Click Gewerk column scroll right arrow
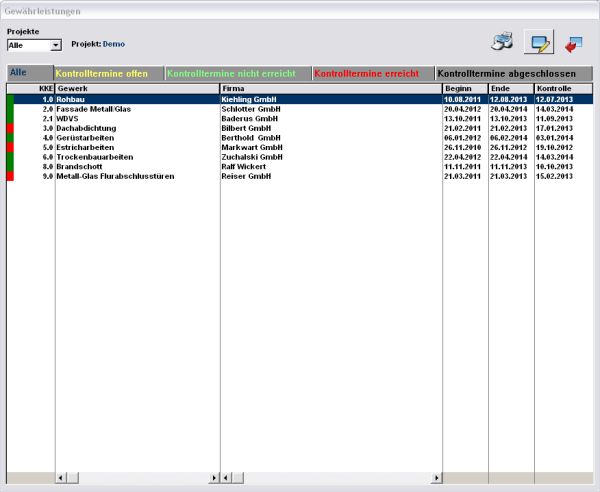This screenshot has width=600, height=492. (213, 478)
